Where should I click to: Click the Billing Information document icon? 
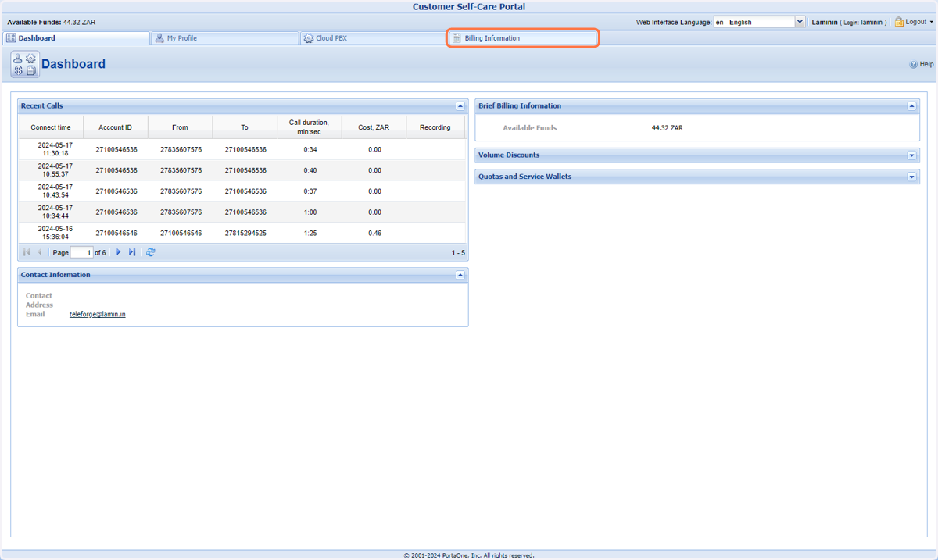coord(457,38)
